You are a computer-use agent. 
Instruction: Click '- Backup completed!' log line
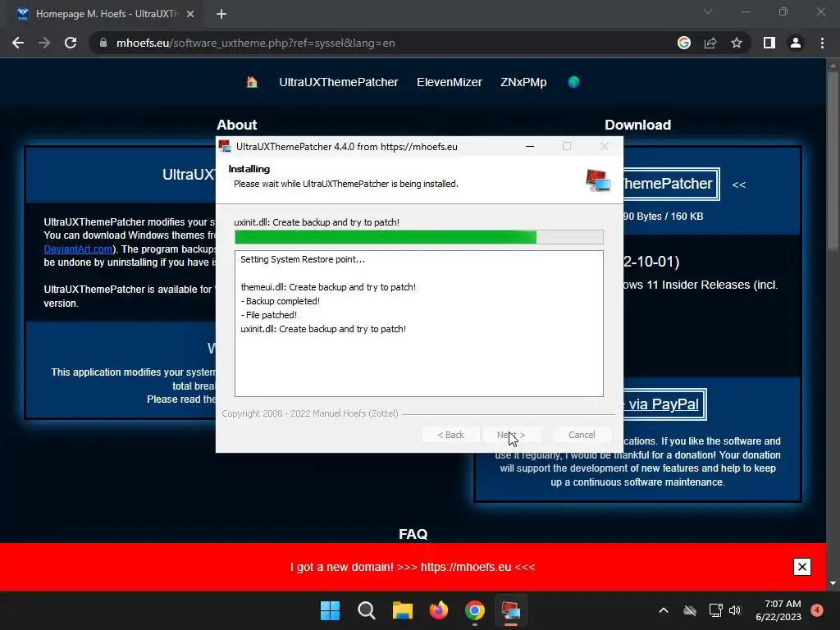(281, 301)
